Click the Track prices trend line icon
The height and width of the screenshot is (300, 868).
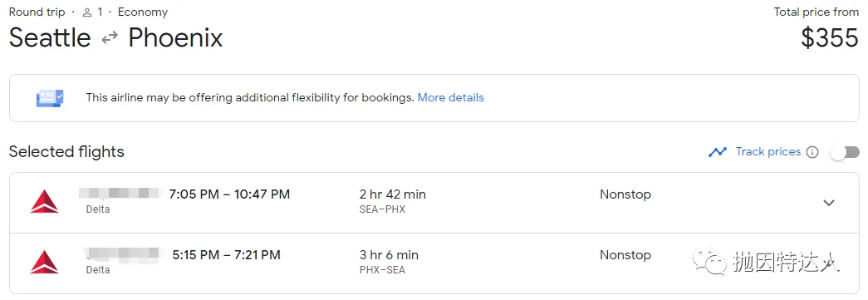718,152
